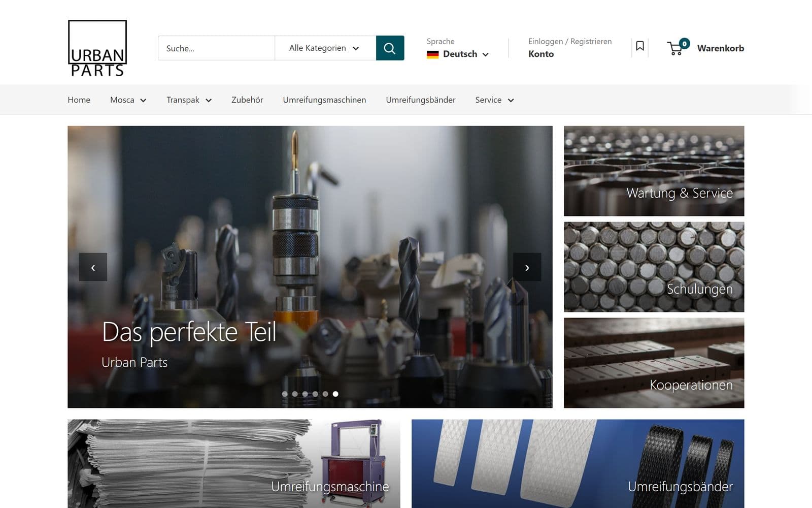
Task: Open Umreifungsmaschinen in navigation
Action: pyautogui.click(x=324, y=100)
